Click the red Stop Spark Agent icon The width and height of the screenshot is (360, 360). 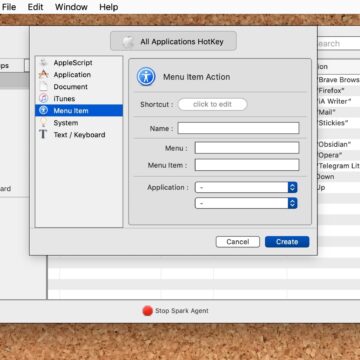click(x=148, y=311)
